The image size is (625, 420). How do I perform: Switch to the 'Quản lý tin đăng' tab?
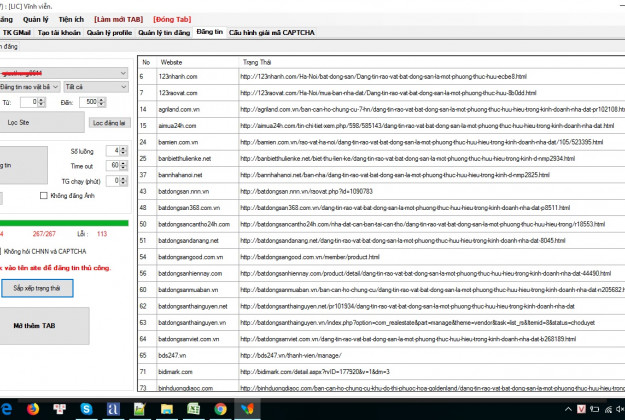(x=164, y=33)
